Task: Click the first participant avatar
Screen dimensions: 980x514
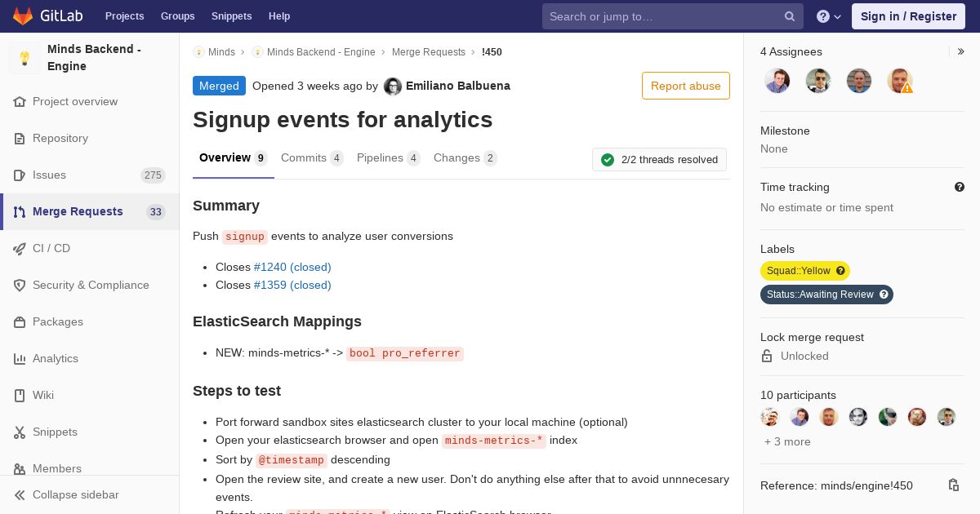Action: click(x=770, y=417)
